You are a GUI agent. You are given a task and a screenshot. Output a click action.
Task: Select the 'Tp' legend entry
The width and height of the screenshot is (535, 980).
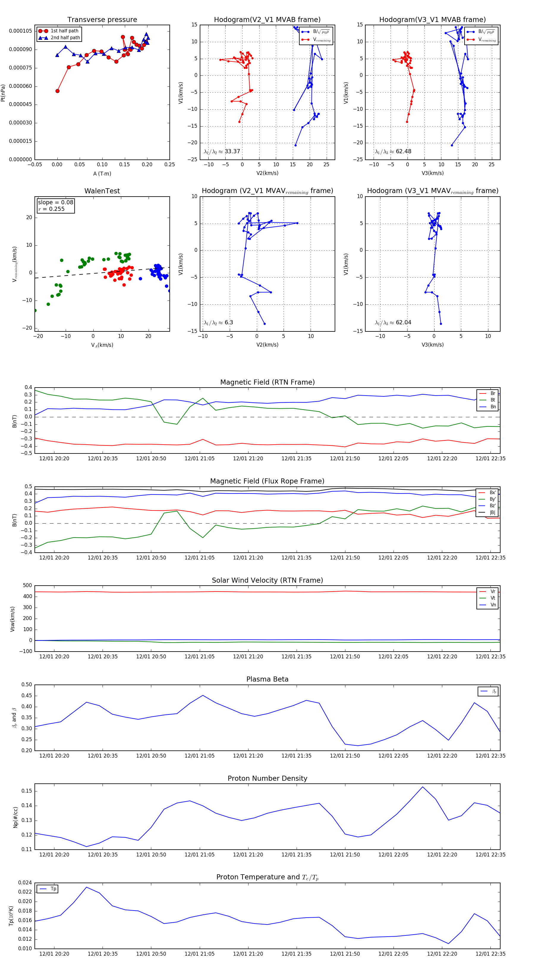[x=48, y=889]
